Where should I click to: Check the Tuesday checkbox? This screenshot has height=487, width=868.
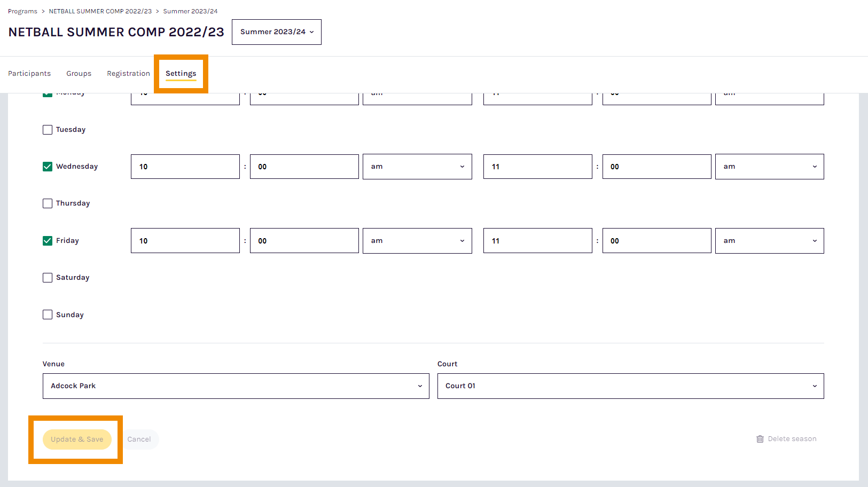[x=48, y=130]
